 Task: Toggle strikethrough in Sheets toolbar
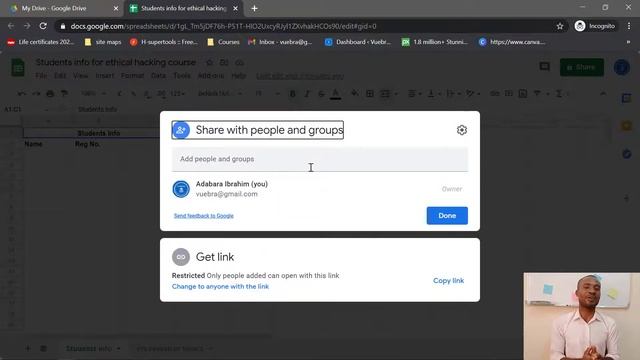click(x=321, y=94)
